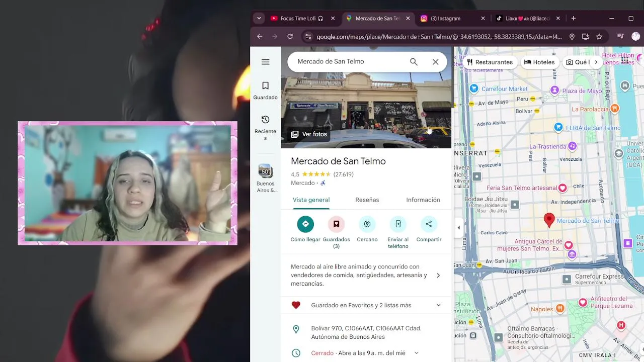
Task: Open the media control button in Chrome toolbar
Action: (x=620, y=37)
